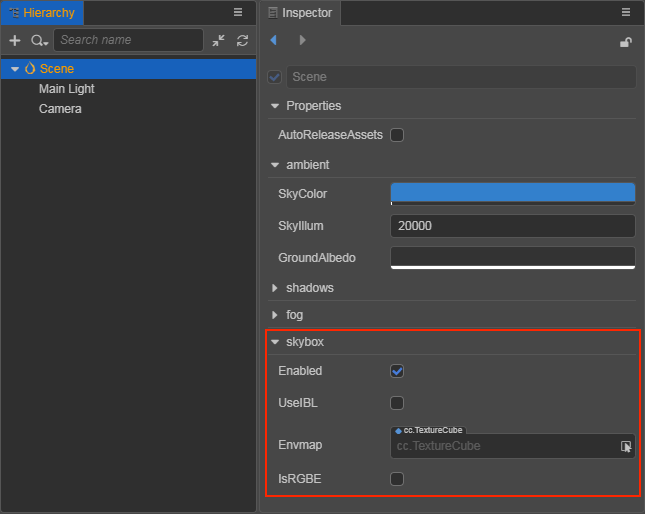
Task: Click the SkyIllum value field
Action: pyautogui.click(x=513, y=226)
